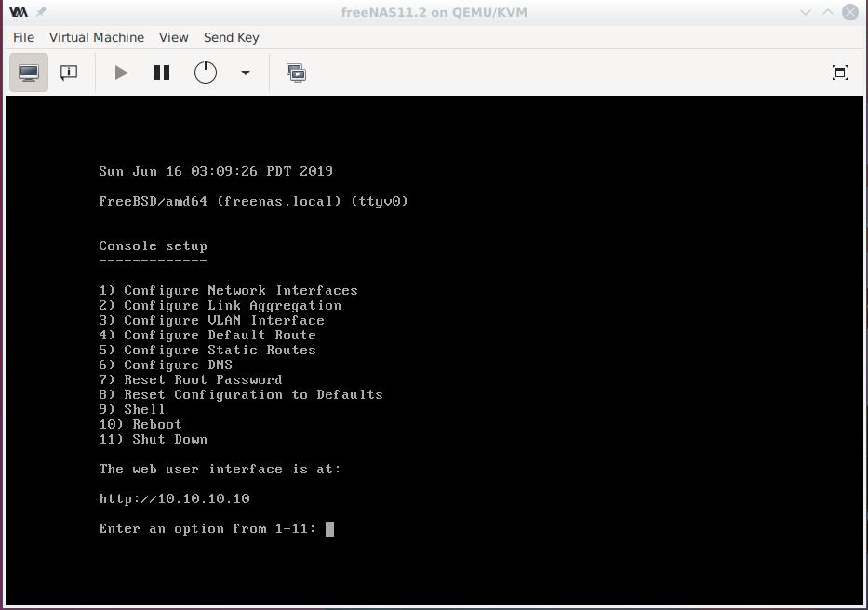Click the 'FreeBSD/amd64 (freenas.local)' line
Image resolution: width=868 pixels, height=610 pixels.
(254, 202)
